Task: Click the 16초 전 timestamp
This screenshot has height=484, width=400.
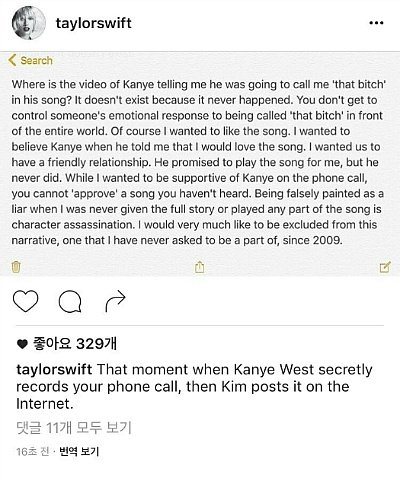Action: click(x=32, y=452)
